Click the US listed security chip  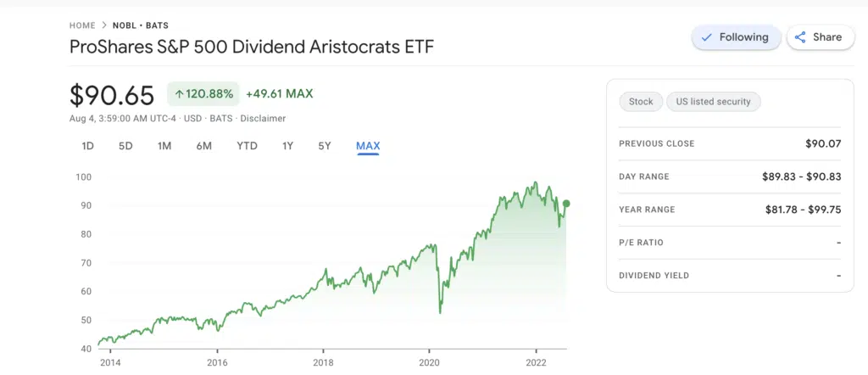click(x=714, y=102)
